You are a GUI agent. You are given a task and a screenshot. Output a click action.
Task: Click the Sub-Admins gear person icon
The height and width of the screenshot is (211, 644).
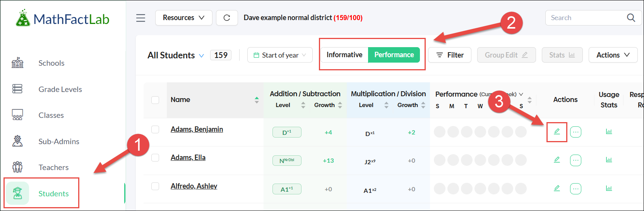(17, 141)
